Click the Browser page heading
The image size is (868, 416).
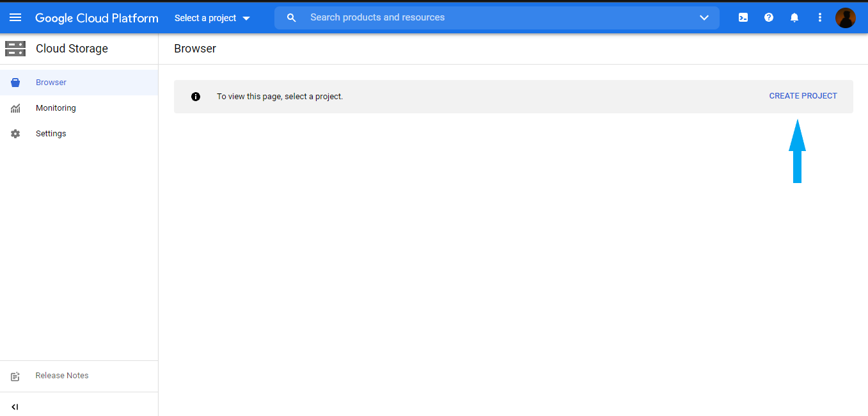pos(195,49)
